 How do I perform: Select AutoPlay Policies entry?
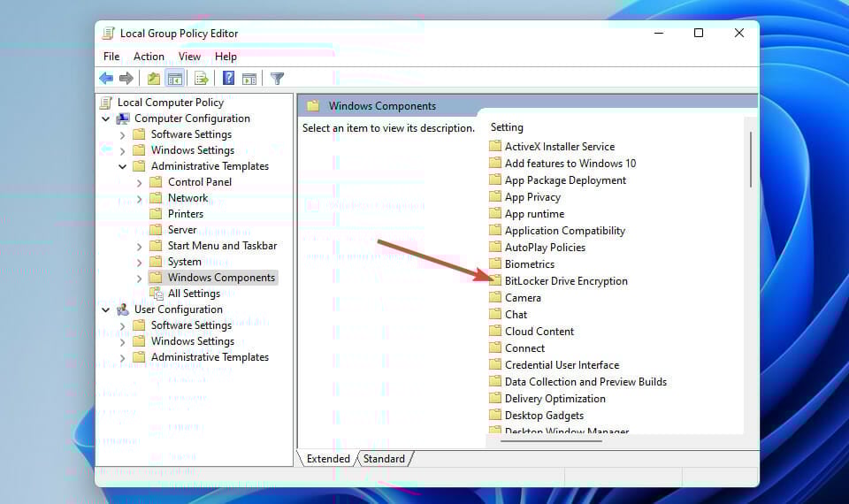coord(546,247)
